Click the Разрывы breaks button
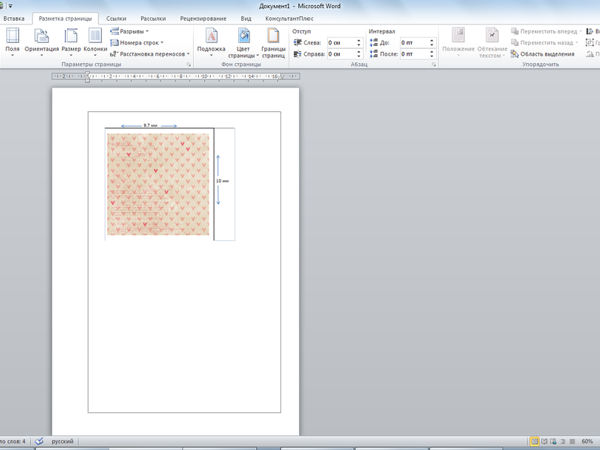This screenshot has width=600, height=450. [x=129, y=31]
